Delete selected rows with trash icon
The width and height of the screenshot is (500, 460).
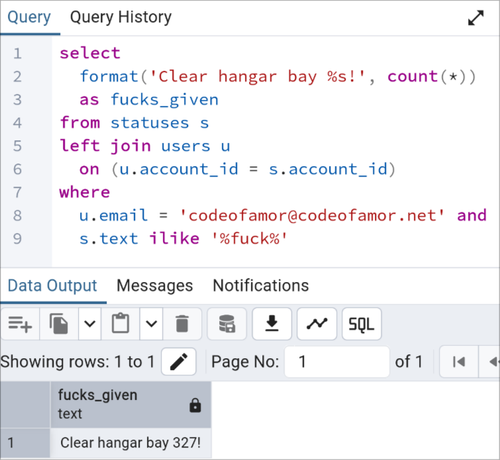(x=182, y=324)
